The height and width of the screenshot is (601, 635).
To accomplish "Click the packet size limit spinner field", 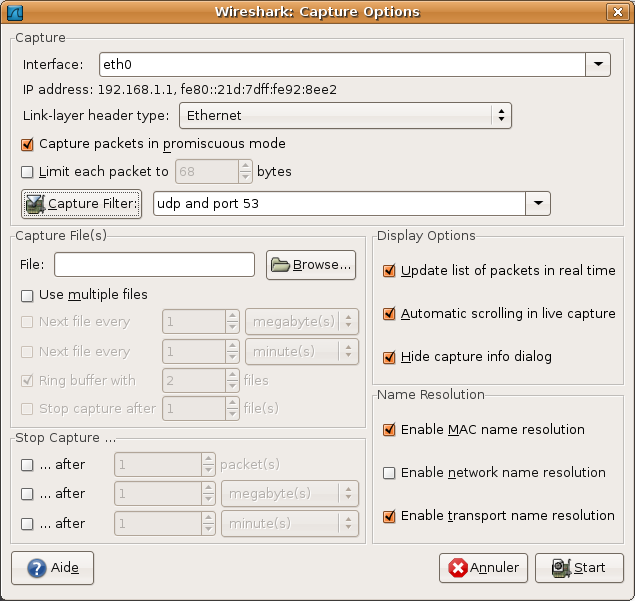I will pyautogui.click(x=207, y=172).
